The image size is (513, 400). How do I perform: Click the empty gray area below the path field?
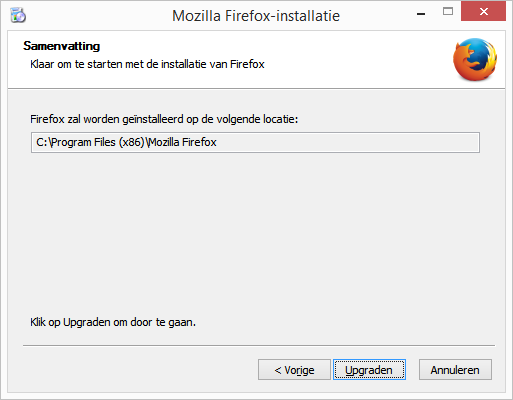click(255, 230)
